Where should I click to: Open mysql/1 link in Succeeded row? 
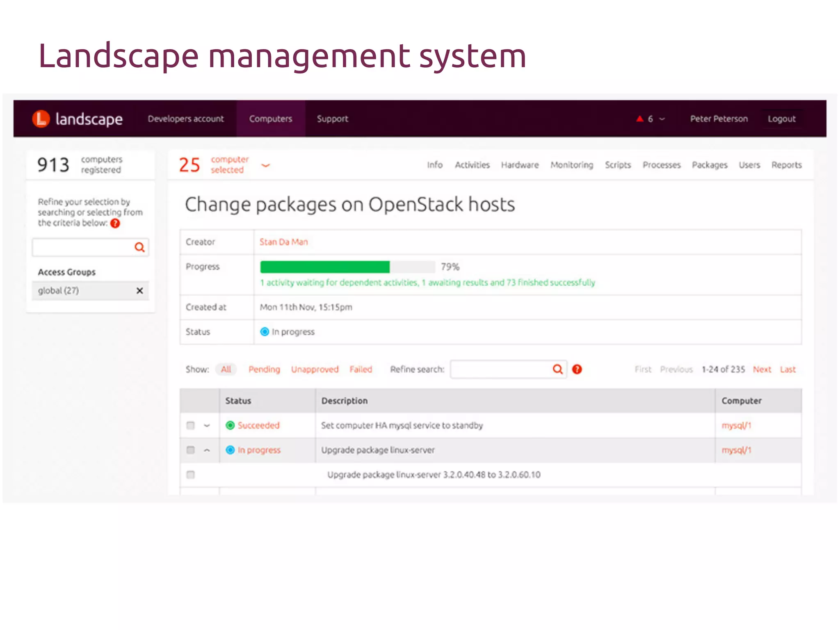(736, 425)
